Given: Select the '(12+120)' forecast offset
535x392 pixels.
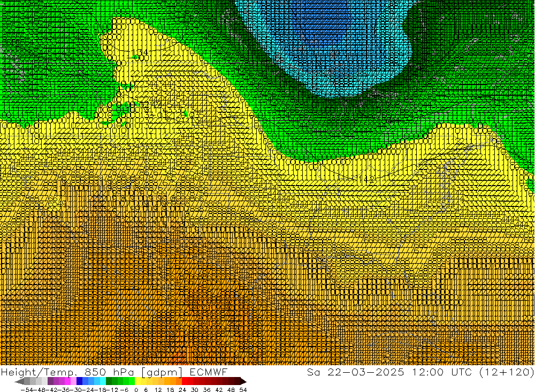Looking at the screenshot, I should click(507, 372).
